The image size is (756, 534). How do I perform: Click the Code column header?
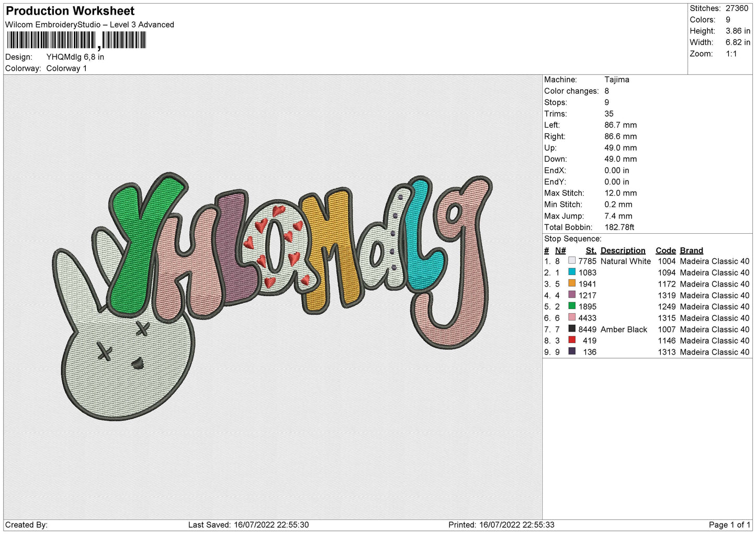point(665,251)
